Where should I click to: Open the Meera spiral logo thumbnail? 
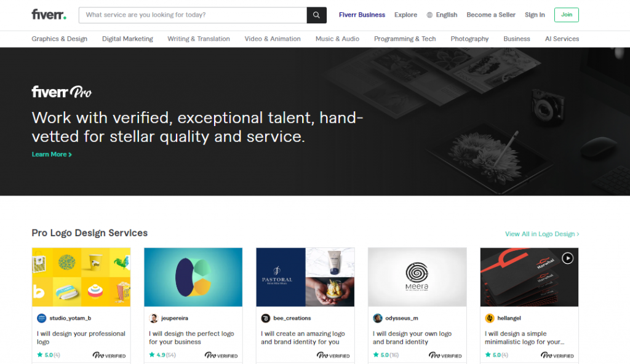417,277
